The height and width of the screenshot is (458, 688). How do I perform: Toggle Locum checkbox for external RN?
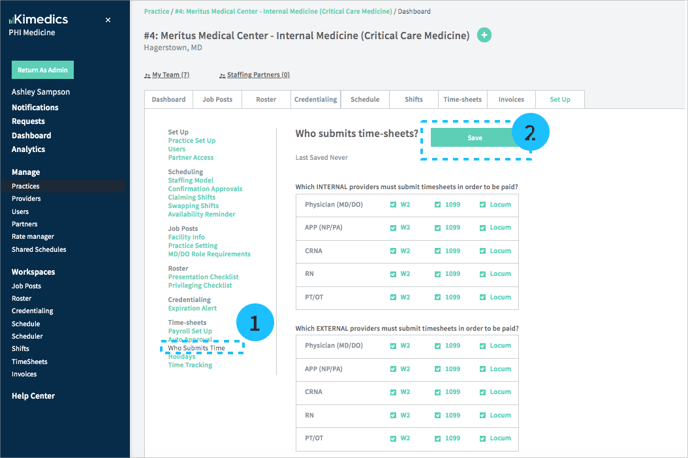(x=483, y=415)
